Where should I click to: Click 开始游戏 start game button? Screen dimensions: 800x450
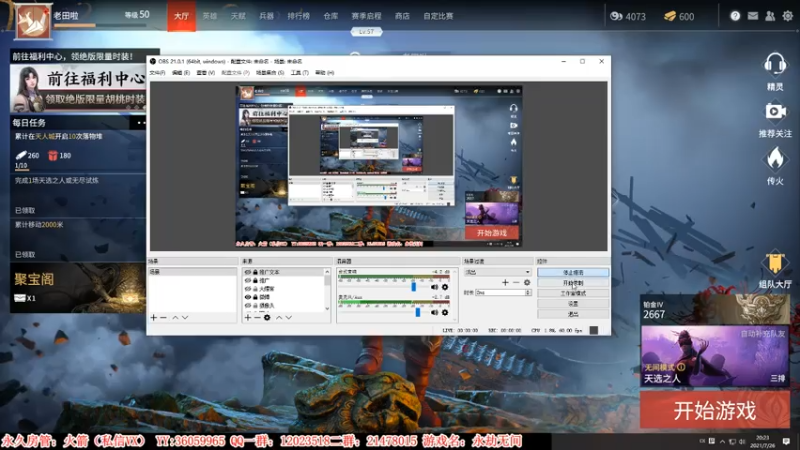click(x=715, y=410)
